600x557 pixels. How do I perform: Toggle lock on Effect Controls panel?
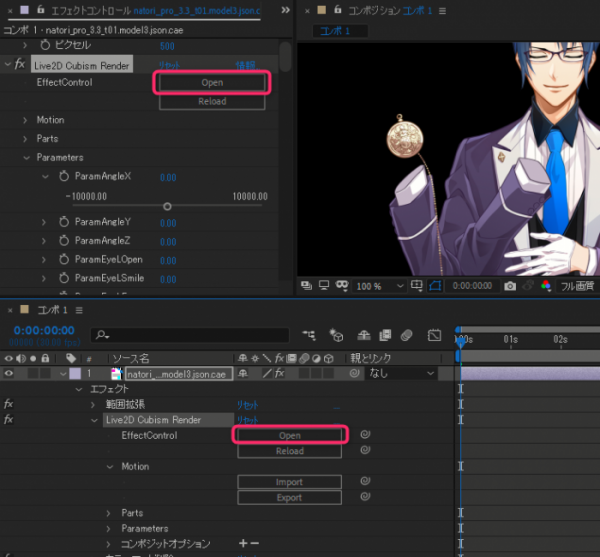pos(41,10)
